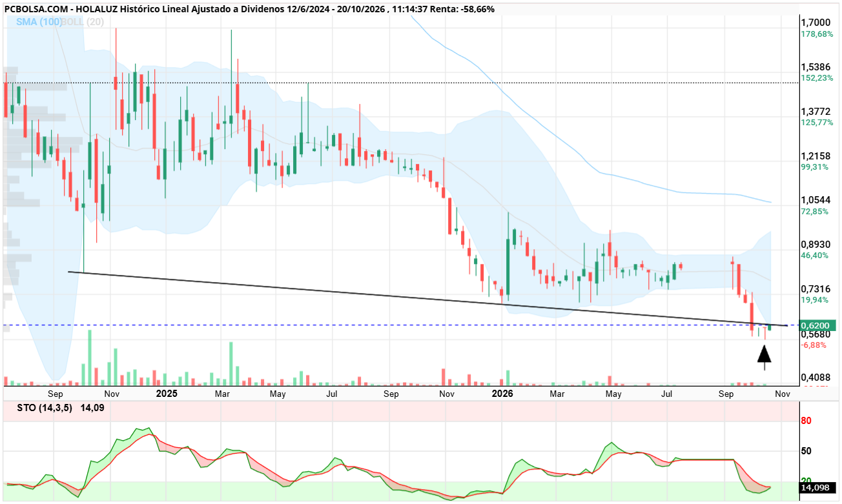The height and width of the screenshot is (504, 842).
Task: Click the 72,85% percentage label
Action: pyautogui.click(x=816, y=212)
